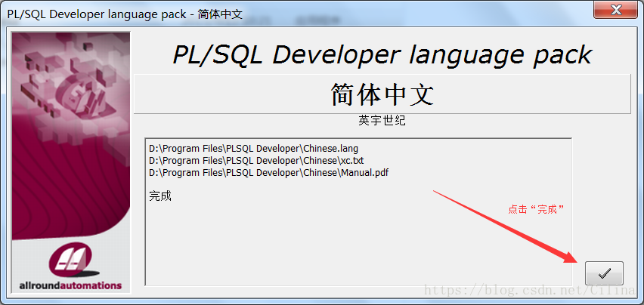644x305 pixels.
Task: Select the Chinese\xc.txt file path line
Action: pyautogui.click(x=256, y=160)
